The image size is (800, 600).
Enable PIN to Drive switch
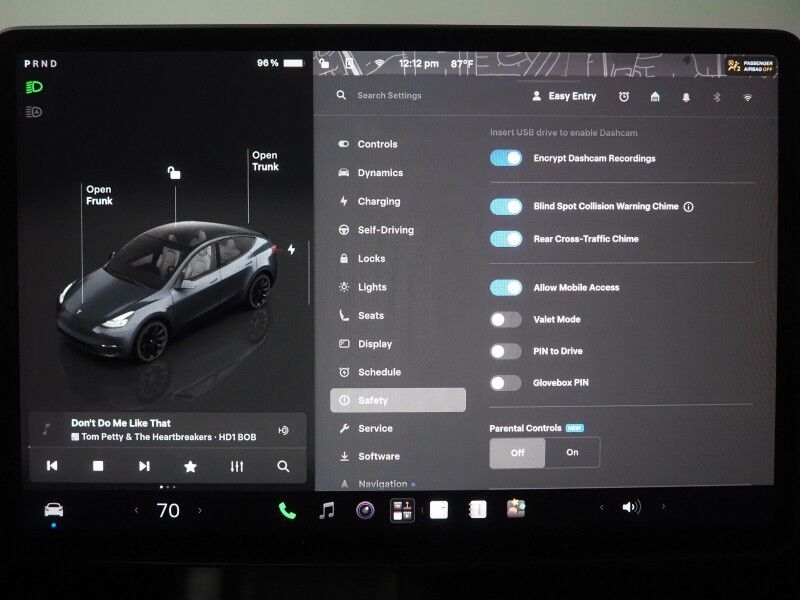coord(506,351)
